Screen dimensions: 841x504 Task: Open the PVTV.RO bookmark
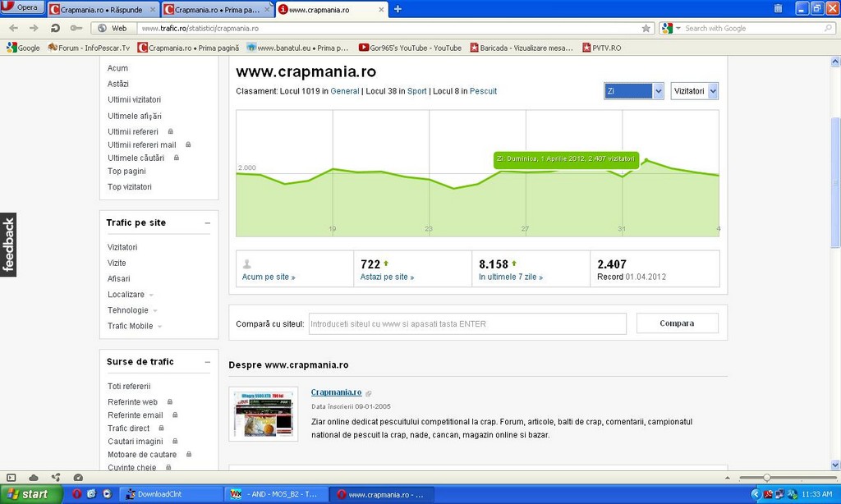(x=602, y=48)
